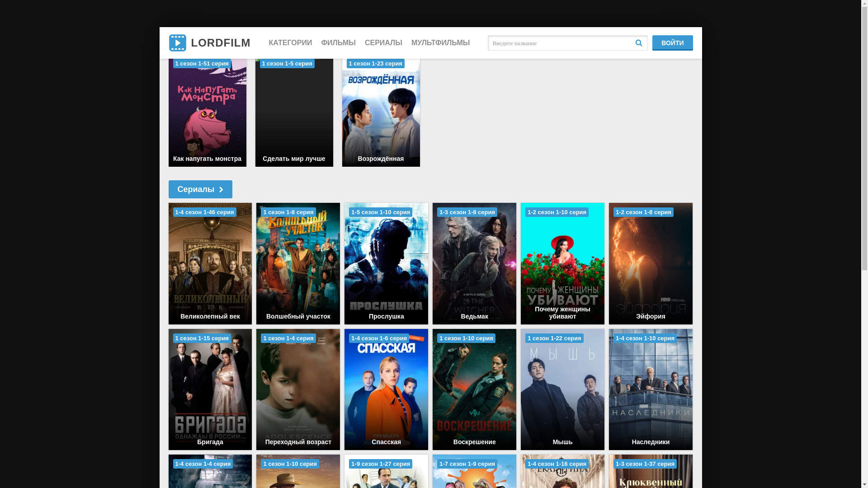The width and height of the screenshot is (868, 488).
Task: Click '1-4 сезон 1-46 серия' badge
Action: (204, 212)
